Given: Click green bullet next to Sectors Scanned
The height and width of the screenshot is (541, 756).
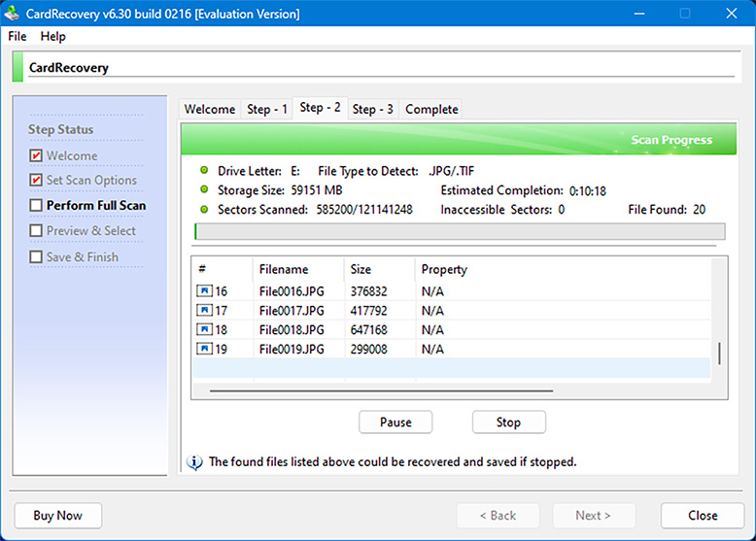Looking at the screenshot, I should coord(204,209).
